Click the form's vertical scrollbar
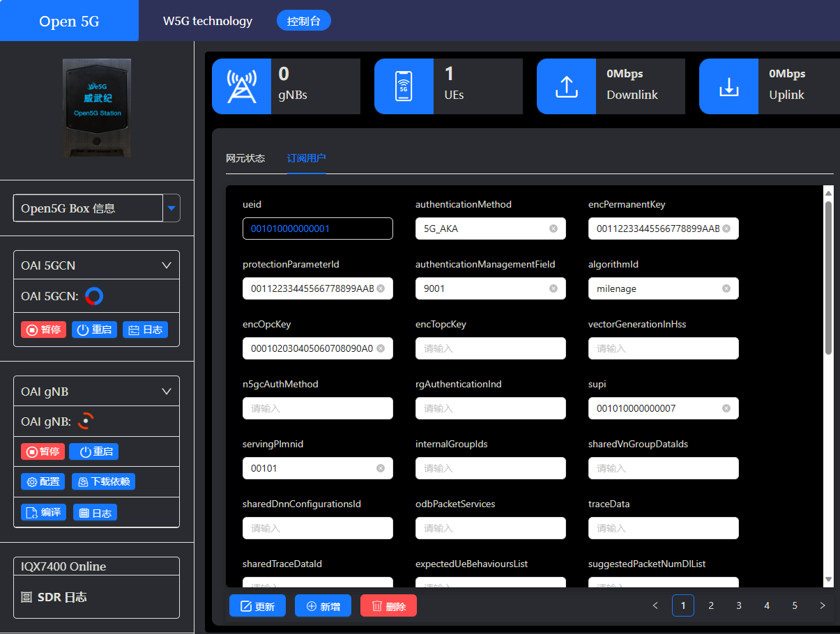 (828, 279)
